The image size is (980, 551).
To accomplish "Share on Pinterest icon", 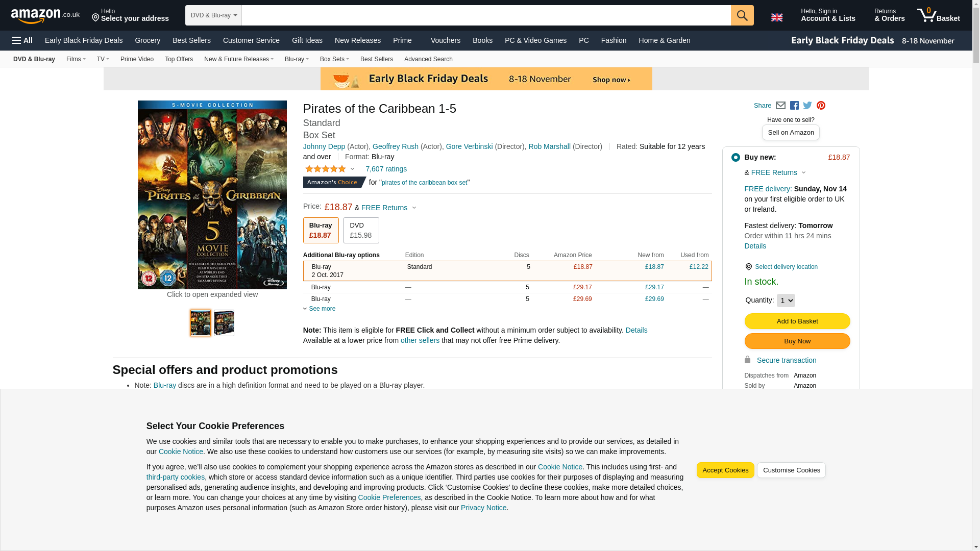I will coord(821,106).
